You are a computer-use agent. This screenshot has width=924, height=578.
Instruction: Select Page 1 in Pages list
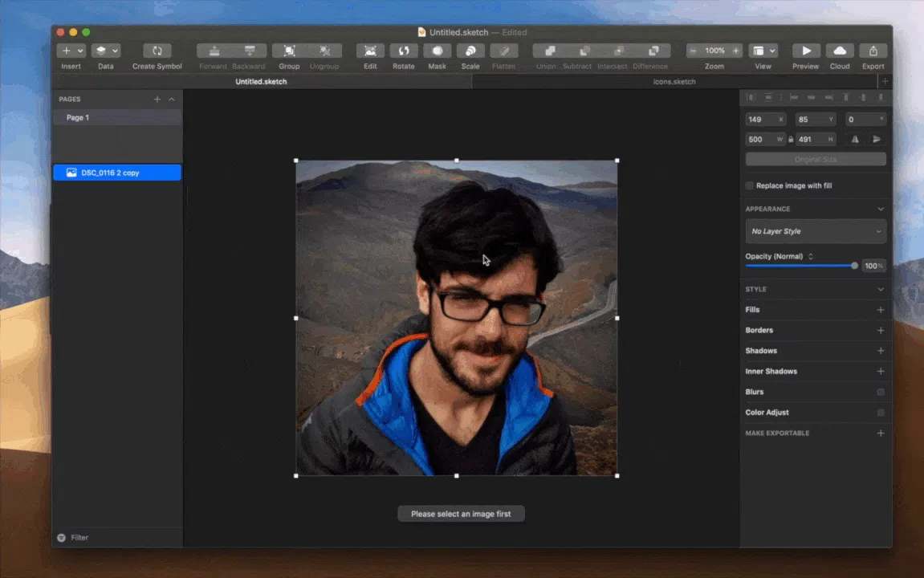pyautogui.click(x=117, y=118)
